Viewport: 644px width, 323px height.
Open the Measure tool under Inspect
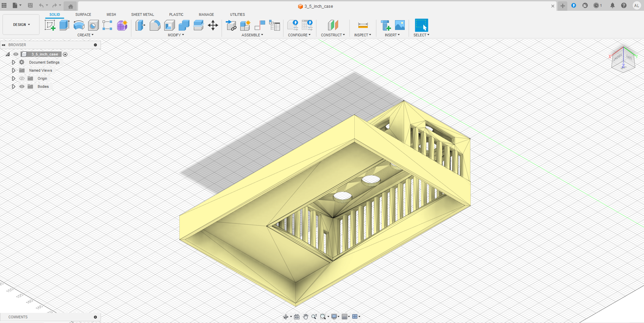click(363, 25)
